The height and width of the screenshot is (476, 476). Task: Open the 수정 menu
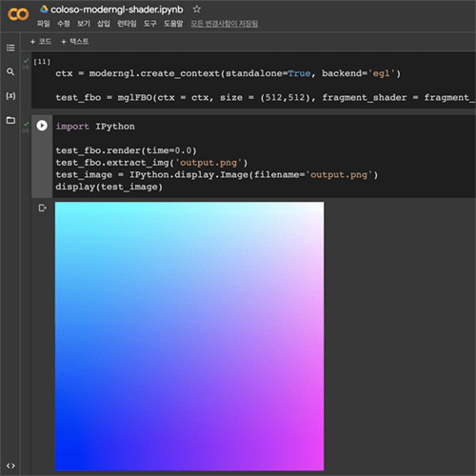pyautogui.click(x=64, y=24)
